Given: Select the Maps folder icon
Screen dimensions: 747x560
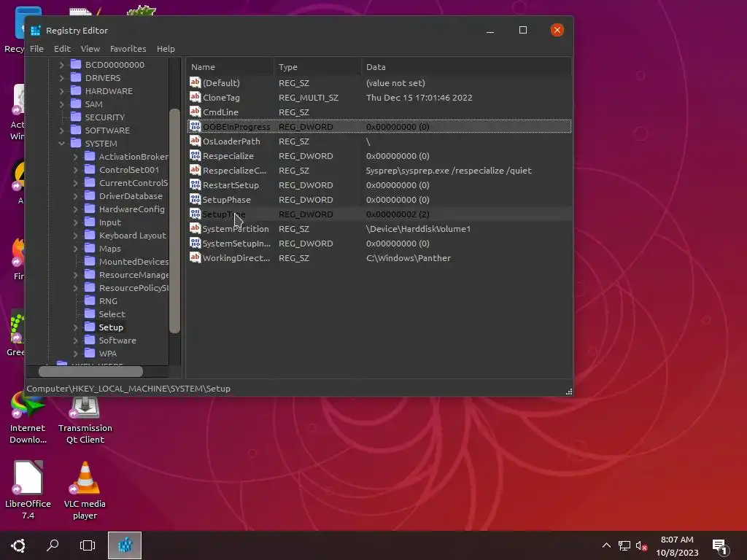Looking at the screenshot, I should [x=90, y=248].
